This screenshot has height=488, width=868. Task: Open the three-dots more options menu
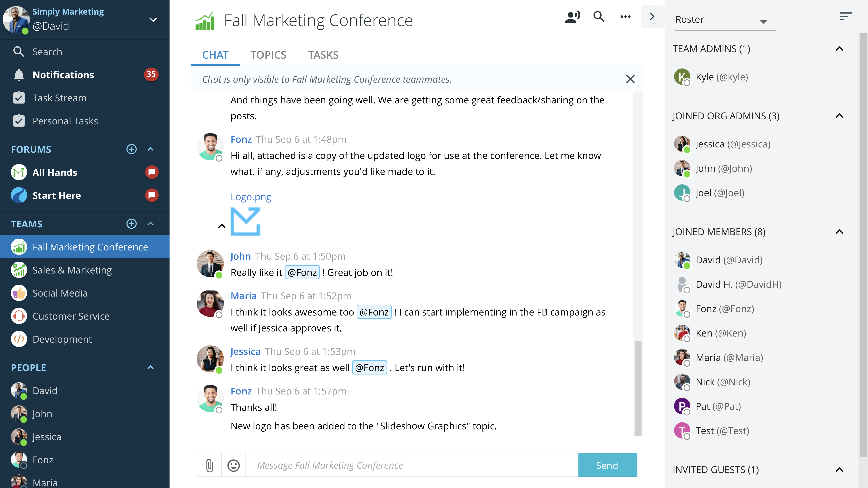tap(625, 16)
